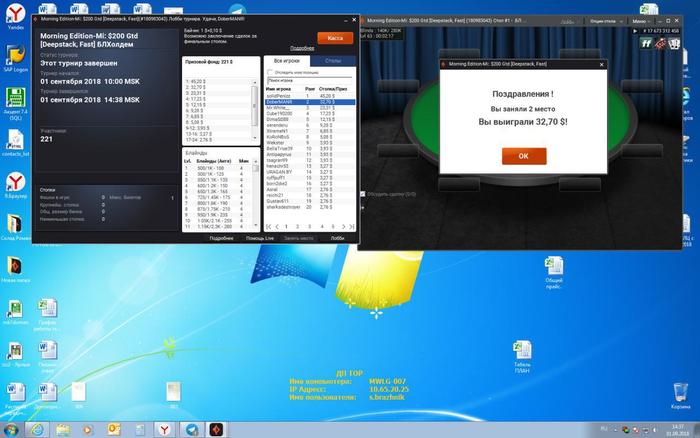Open the SAP Logon desktop icon
The height and width of the screenshot is (438, 700).
pos(16,58)
